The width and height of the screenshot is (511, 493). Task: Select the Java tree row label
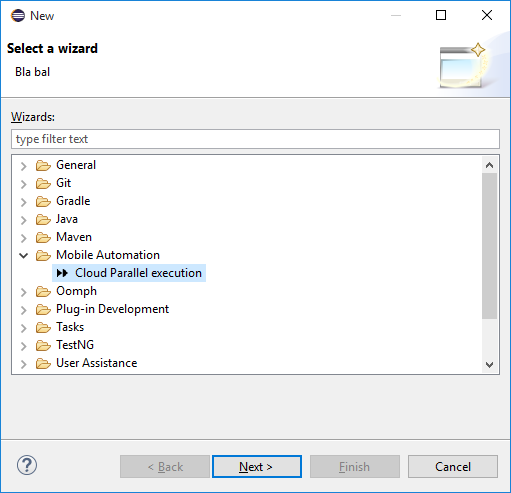[x=67, y=219]
